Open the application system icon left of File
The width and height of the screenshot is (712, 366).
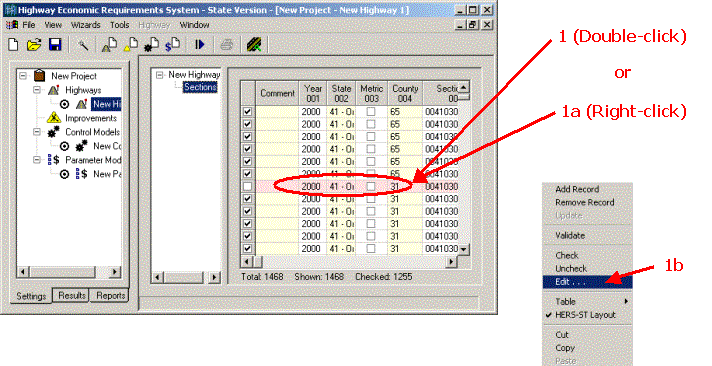(12, 25)
